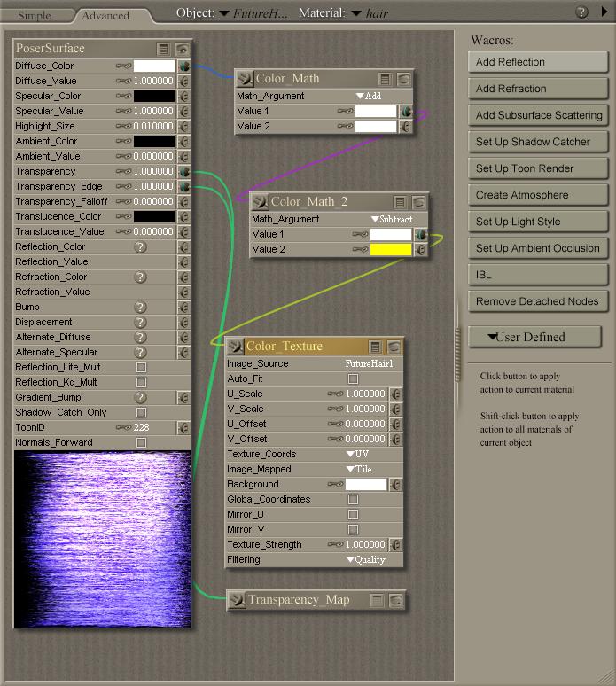Click Remove Detached Nodes button
This screenshot has width=616, height=686.
[x=538, y=301]
